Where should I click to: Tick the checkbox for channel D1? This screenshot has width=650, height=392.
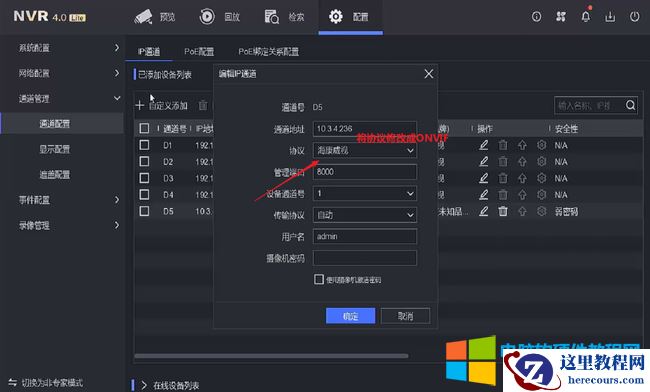click(144, 145)
